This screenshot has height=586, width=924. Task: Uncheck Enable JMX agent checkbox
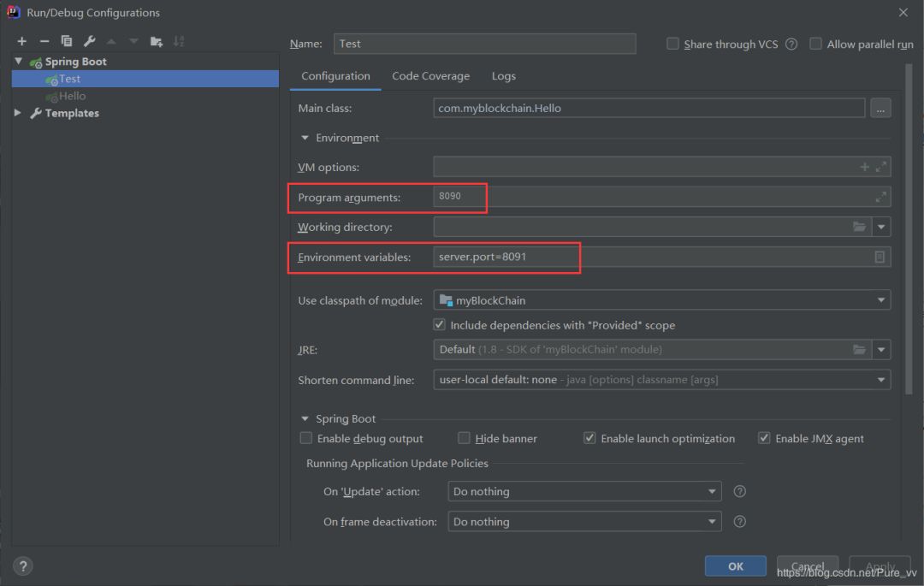click(x=764, y=438)
